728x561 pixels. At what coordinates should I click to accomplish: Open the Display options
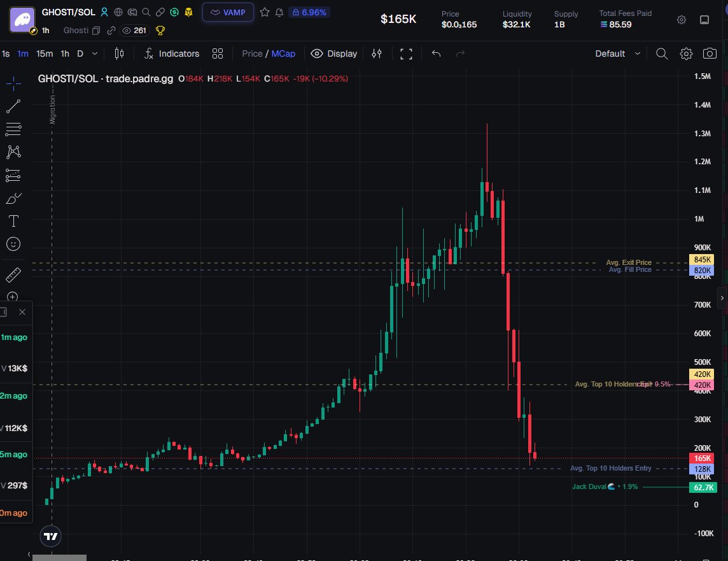tap(334, 54)
